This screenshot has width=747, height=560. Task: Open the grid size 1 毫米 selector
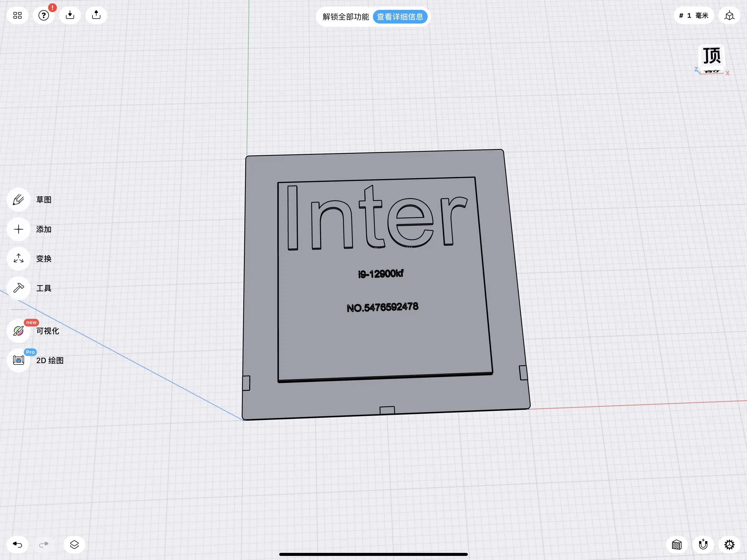[694, 16]
